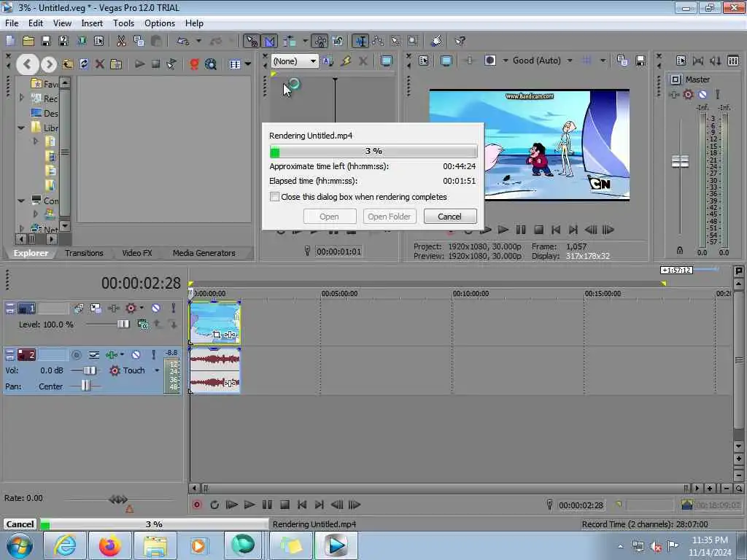Click the Windows Start button

[20, 545]
